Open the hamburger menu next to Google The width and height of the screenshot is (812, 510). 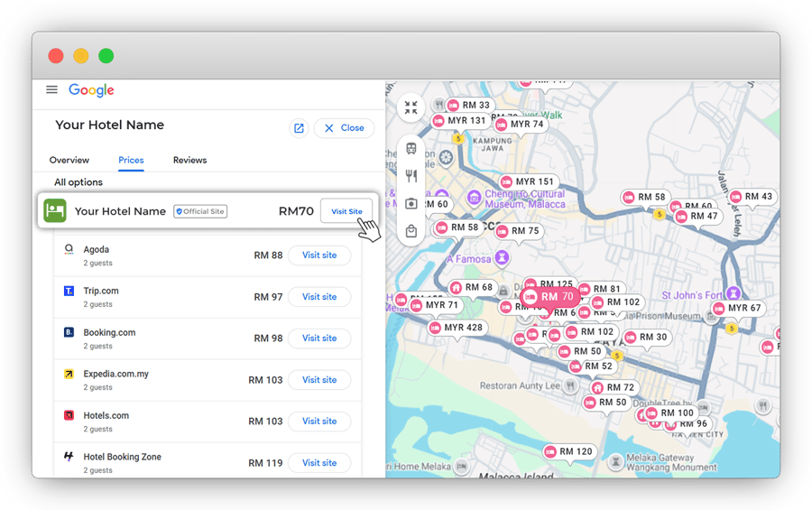51,89
